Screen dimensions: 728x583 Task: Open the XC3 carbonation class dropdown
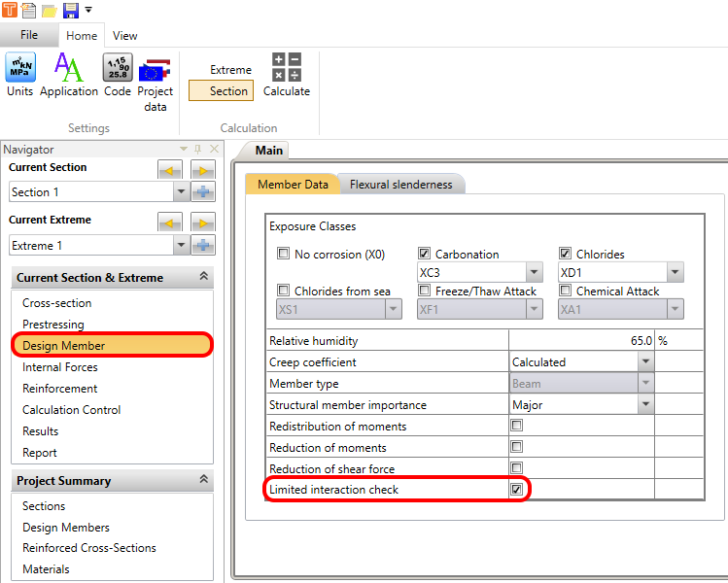click(x=534, y=273)
